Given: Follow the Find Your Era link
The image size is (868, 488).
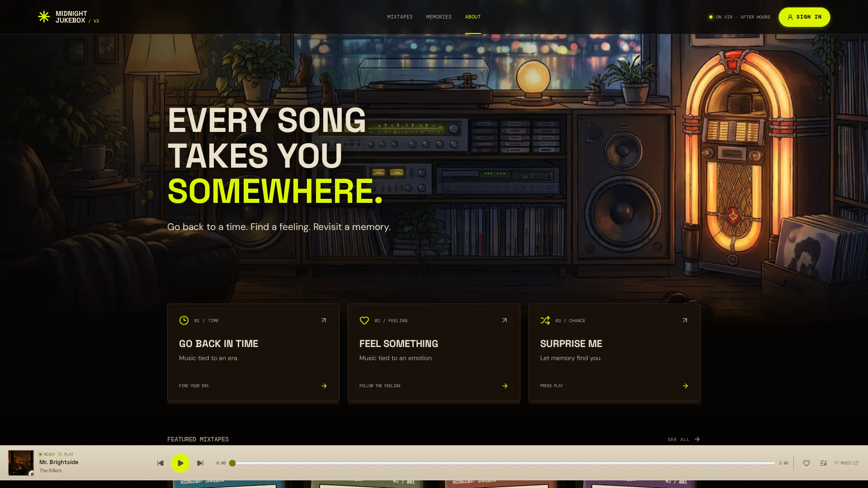Looking at the screenshot, I should pos(193,386).
